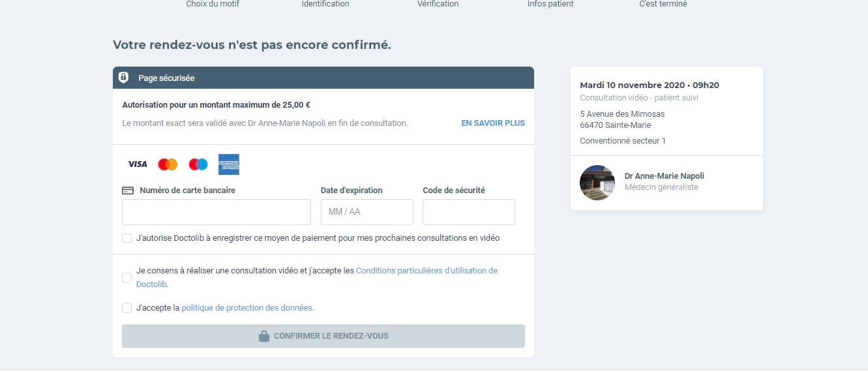Click the padlock icon on the confirm button

(264, 336)
